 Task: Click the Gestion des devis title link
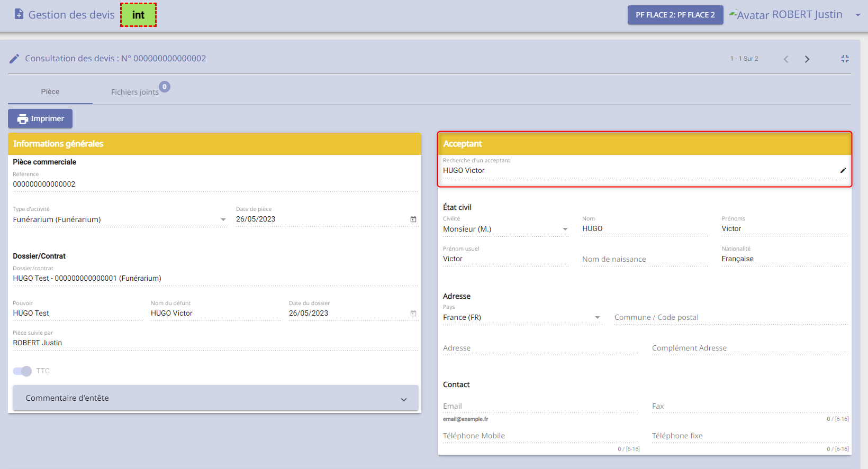click(x=71, y=15)
